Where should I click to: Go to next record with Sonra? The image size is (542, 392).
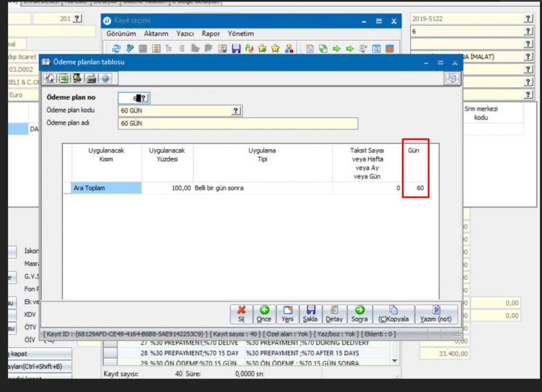click(359, 314)
